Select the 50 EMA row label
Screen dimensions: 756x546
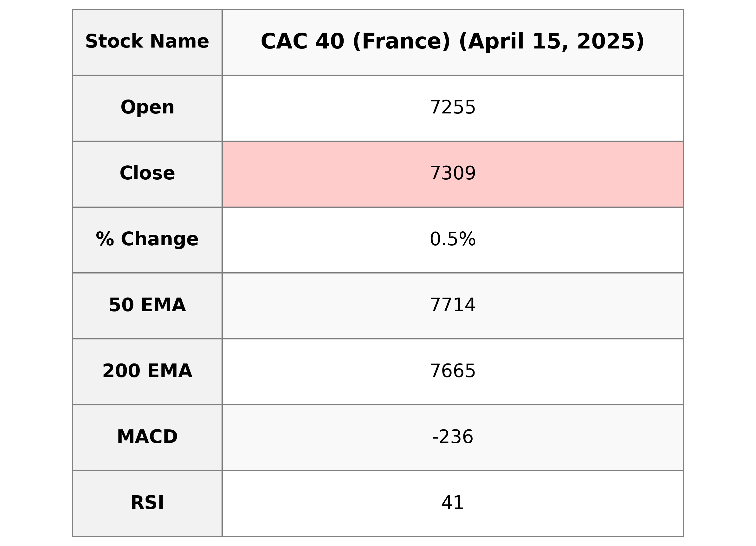[147, 305]
